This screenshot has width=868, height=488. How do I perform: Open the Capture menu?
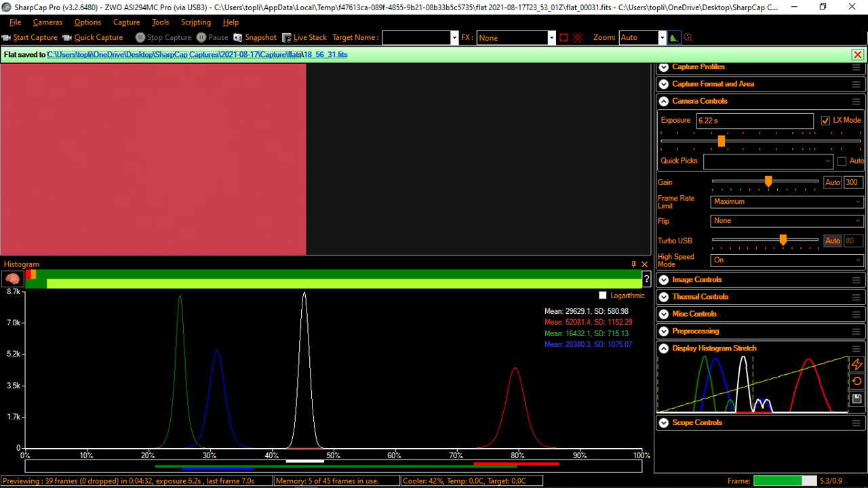click(x=126, y=22)
